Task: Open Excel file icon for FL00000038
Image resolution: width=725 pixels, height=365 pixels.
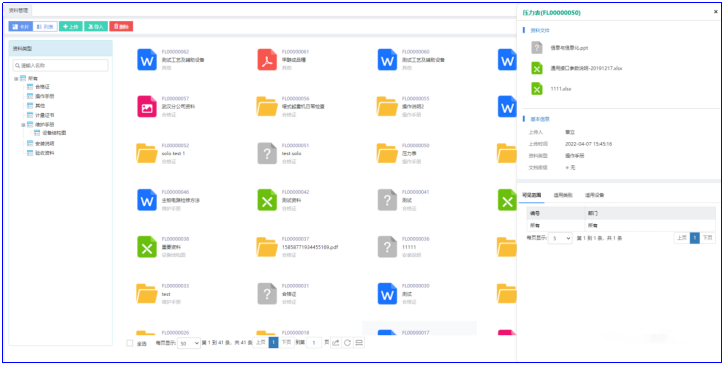Action: tap(147, 247)
